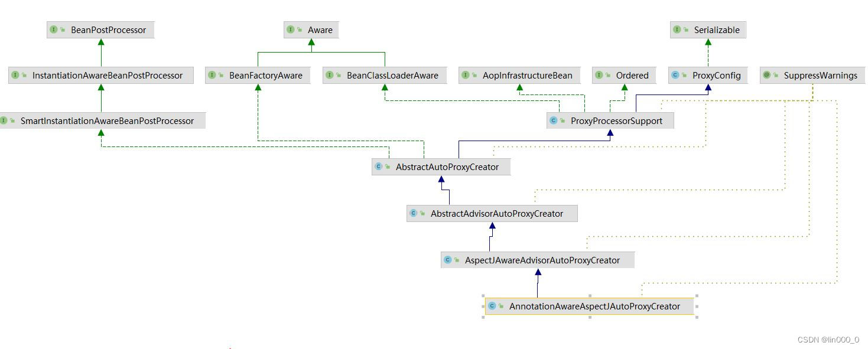Click the interface icon next to Serializable

point(677,30)
